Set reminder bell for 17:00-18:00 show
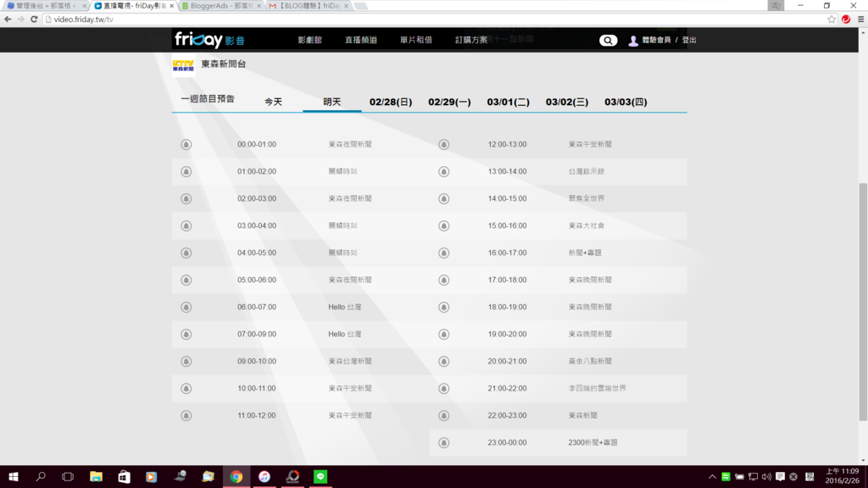 click(444, 280)
